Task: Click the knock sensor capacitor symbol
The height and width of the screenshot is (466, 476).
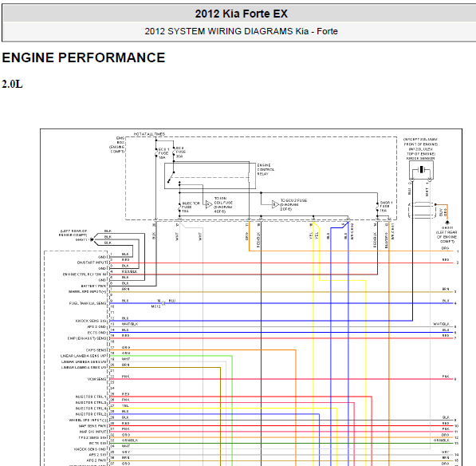Action: click(421, 169)
